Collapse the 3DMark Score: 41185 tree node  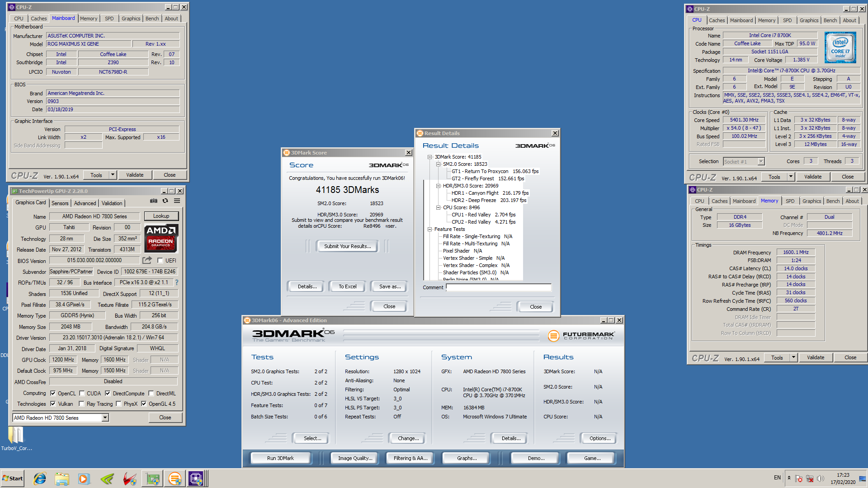tap(429, 157)
